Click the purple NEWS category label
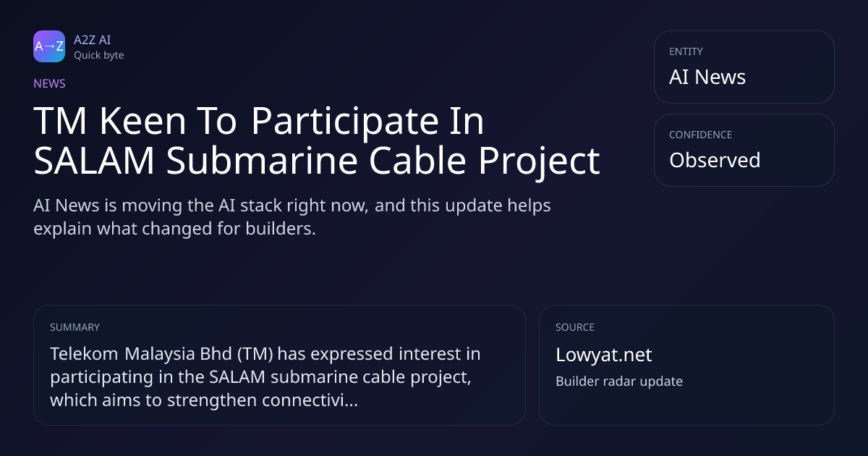The width and height of the screenshot is (868, 456). tap(49, 83)
